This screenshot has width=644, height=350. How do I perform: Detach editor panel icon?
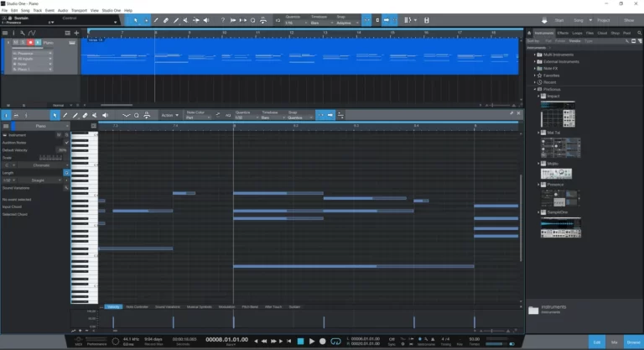pyautogui.click(x=512, y=113)
